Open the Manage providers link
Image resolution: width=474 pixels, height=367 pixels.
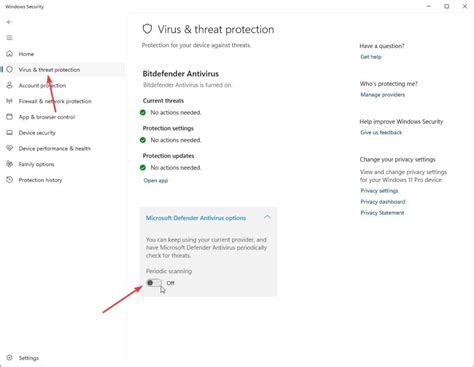383,95
